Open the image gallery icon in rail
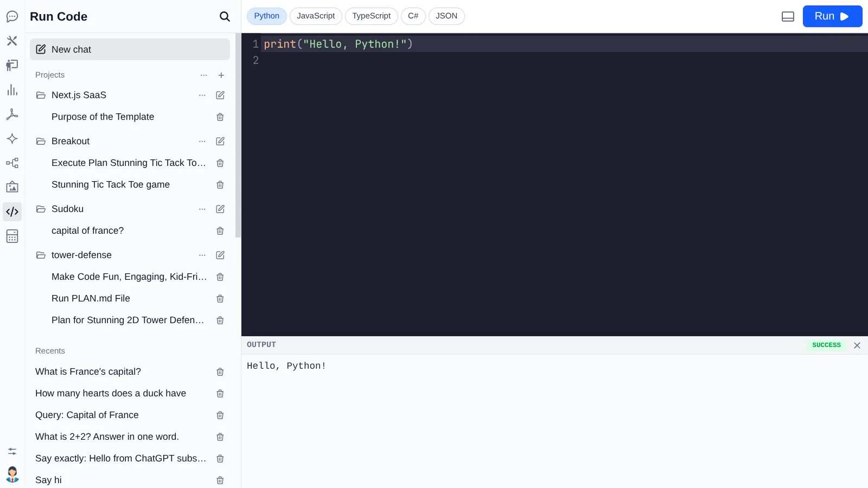Viewport: 868px width, 488px height. point(12,187)
